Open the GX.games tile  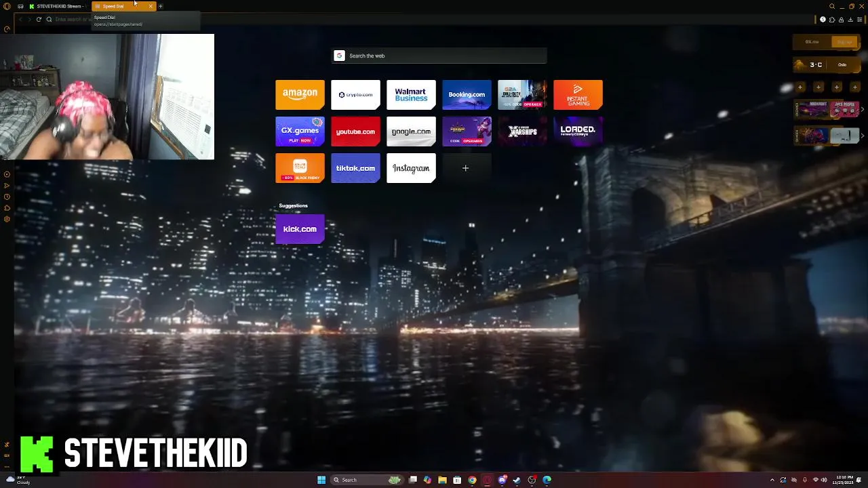click(x=300, y=131)
